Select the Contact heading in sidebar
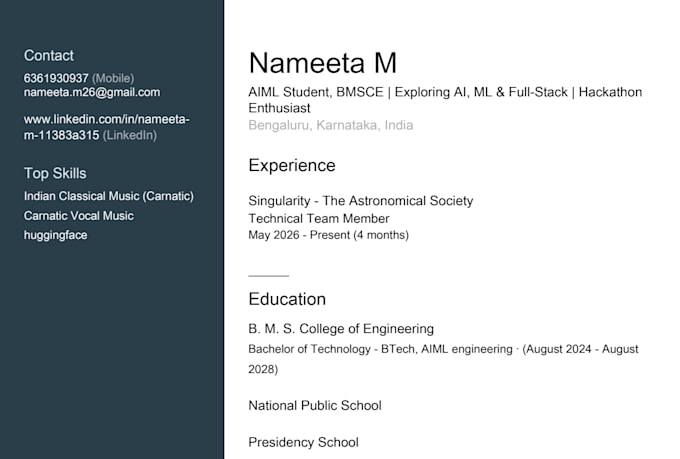Viewport: 680px width, 459px height. [x=49, y=56]
